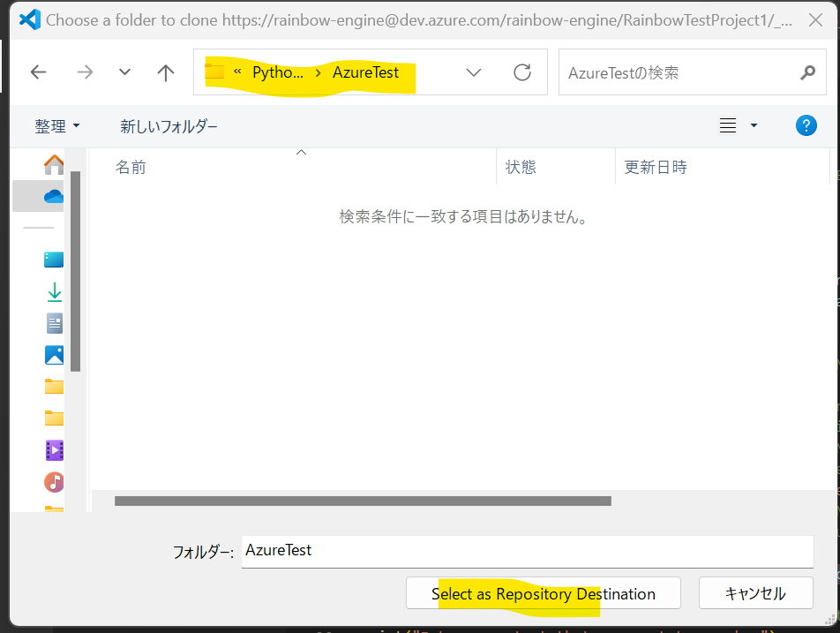Click the forward navigation arrow
The image size is (840, 633).
(x=85, y=72)
